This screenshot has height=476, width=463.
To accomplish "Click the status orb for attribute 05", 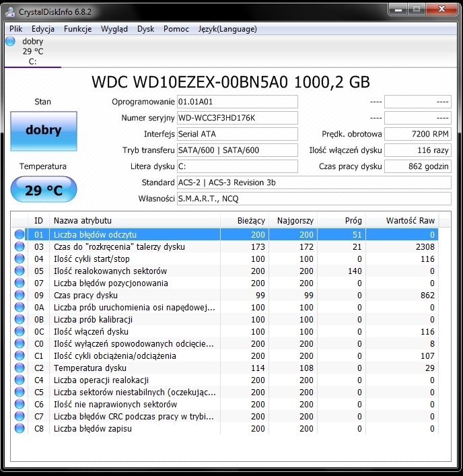I will coord(20,271).
